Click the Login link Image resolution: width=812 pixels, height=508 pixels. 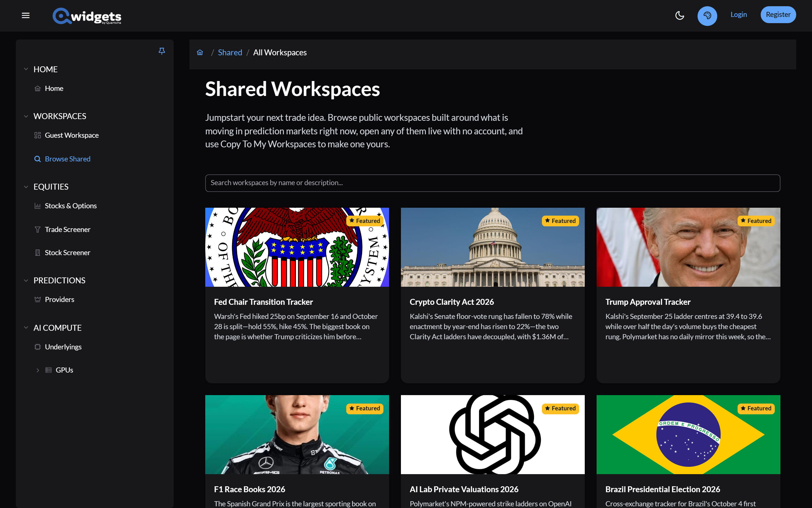coord(738,14)
